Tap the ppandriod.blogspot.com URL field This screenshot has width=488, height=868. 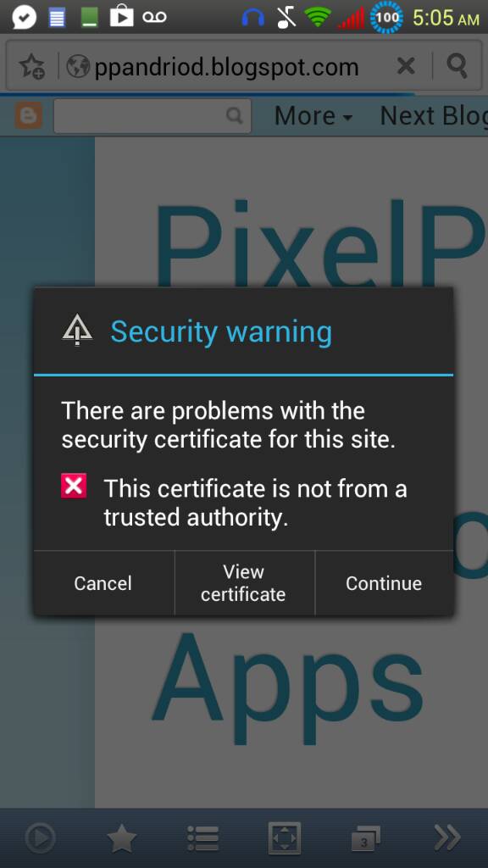tap(226, 67)
